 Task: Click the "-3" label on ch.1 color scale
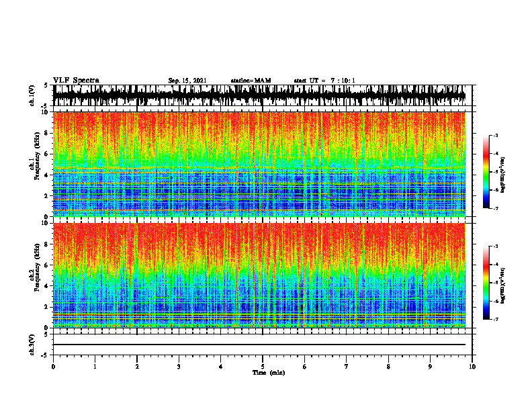tap(495, 135)
